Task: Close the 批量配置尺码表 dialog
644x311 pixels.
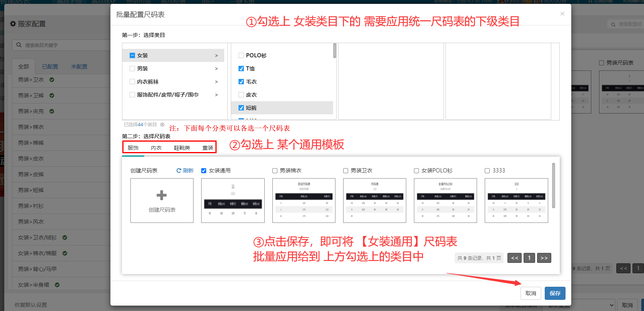Action: point(562,14)
